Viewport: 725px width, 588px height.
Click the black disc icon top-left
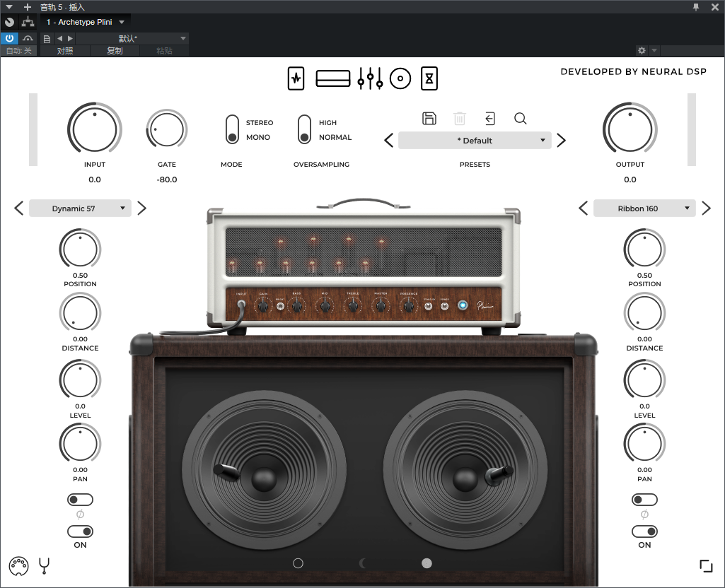[9, 22]
